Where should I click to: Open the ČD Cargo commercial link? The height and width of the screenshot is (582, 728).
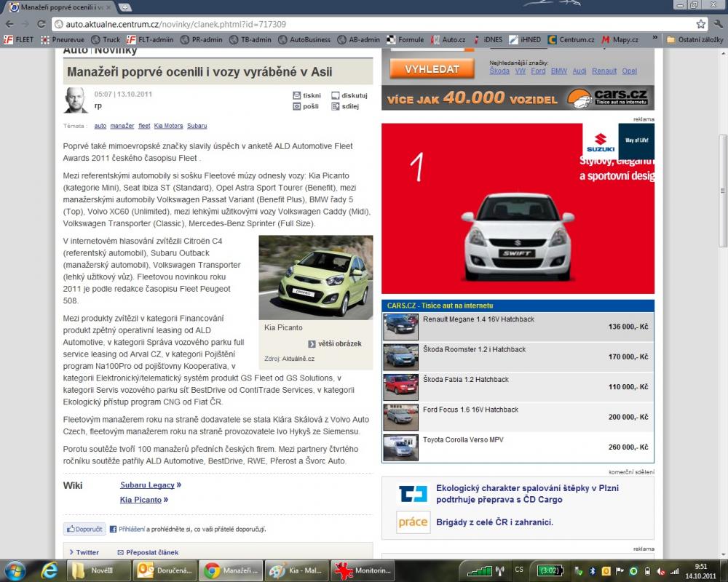(x=527, y=494)
